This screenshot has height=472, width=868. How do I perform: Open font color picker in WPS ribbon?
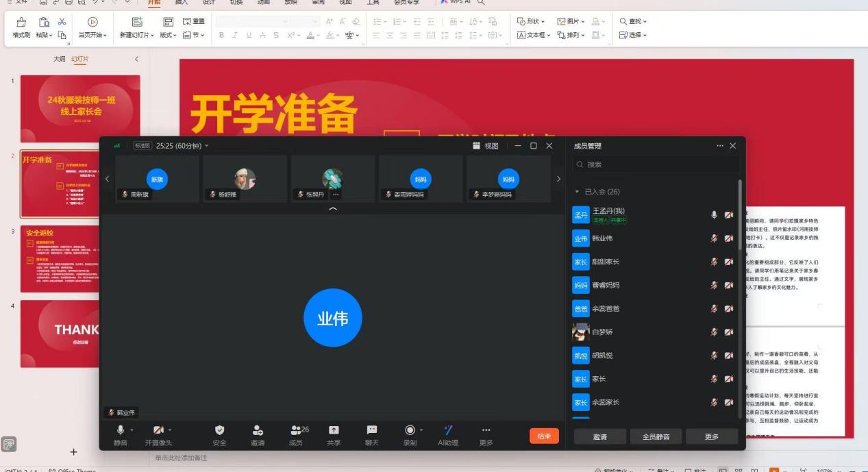click(x=313, y=35)
